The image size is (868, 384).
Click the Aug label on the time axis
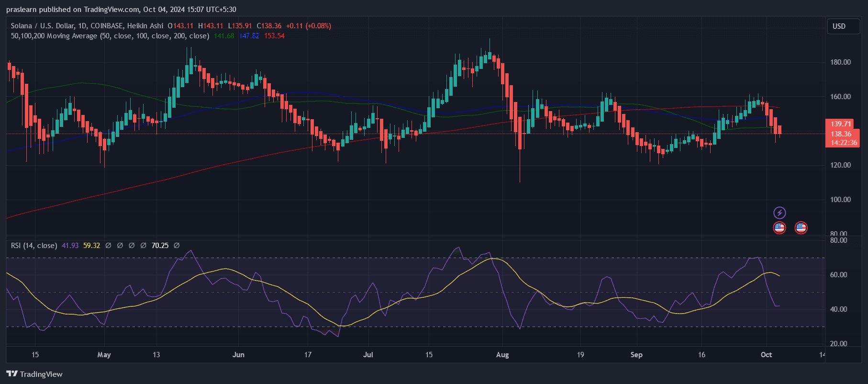(502, 355)
